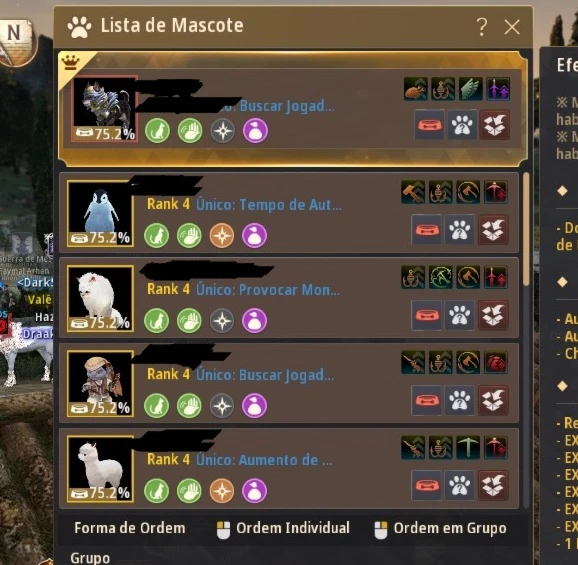Image resolution: width=578 pixels, height=565 pixels.
Task: Click Único: Provocar Mon... skill text
Action: click(268, 290)
